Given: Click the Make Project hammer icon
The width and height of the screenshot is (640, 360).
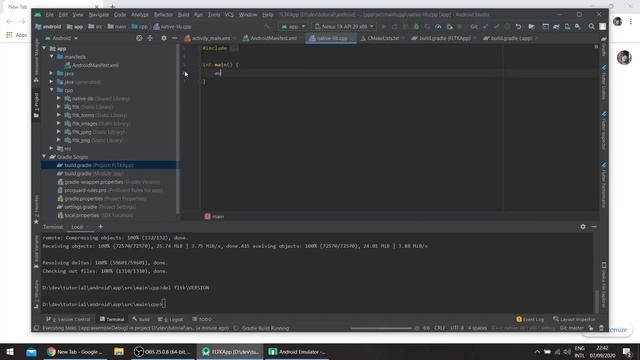Looking at the screenshot, I should coord(268,27).
